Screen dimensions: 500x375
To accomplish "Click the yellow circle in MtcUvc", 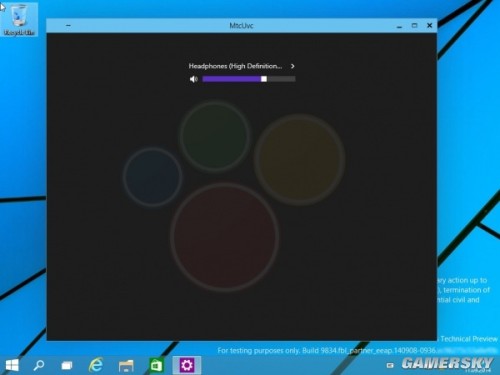I will click(x=299, y=159).
